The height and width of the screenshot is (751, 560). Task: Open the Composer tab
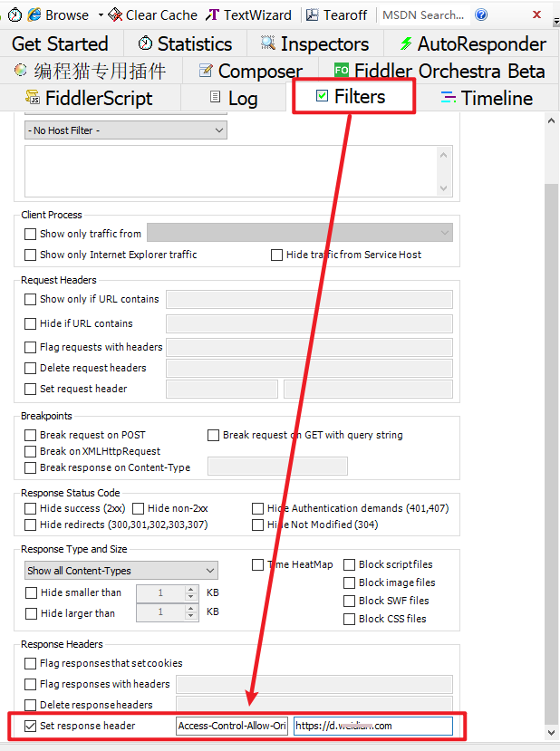point(250,71)
